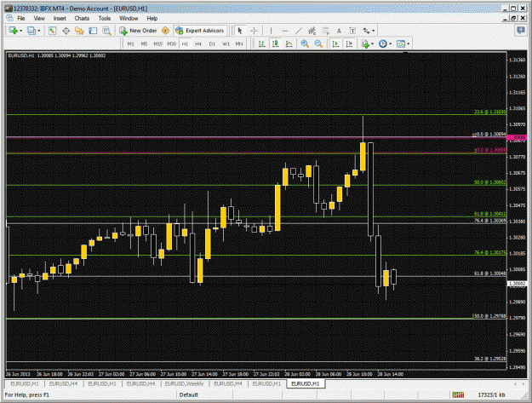Select the 23.6 @ 1.31030 Fibonacci label
The image size is (532, 403).
(490, 112)
